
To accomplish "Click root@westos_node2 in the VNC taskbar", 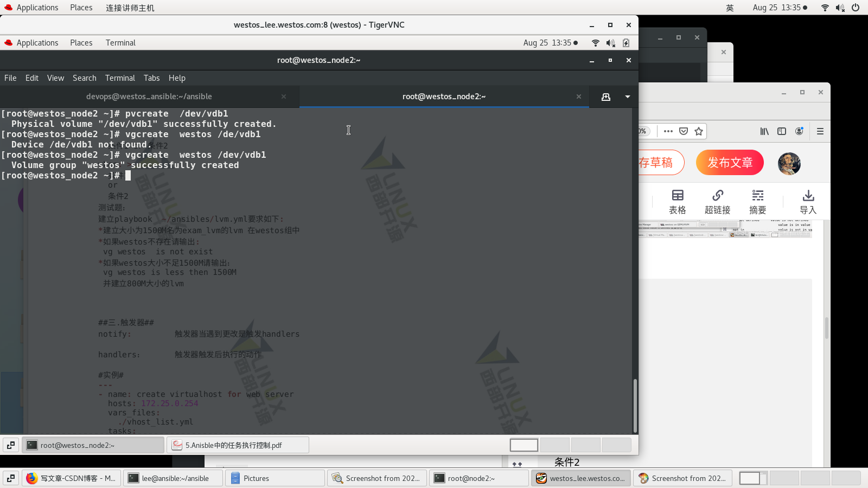I will click(93, 445).
